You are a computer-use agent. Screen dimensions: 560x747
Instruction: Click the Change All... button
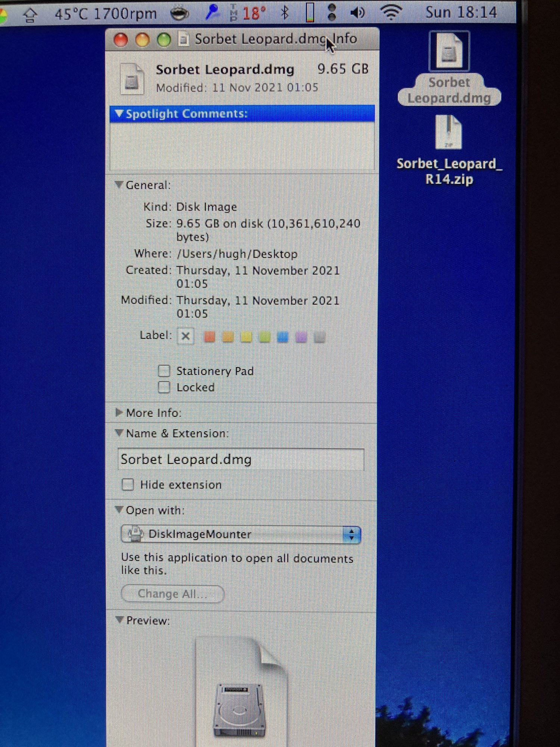coord(172,593)
